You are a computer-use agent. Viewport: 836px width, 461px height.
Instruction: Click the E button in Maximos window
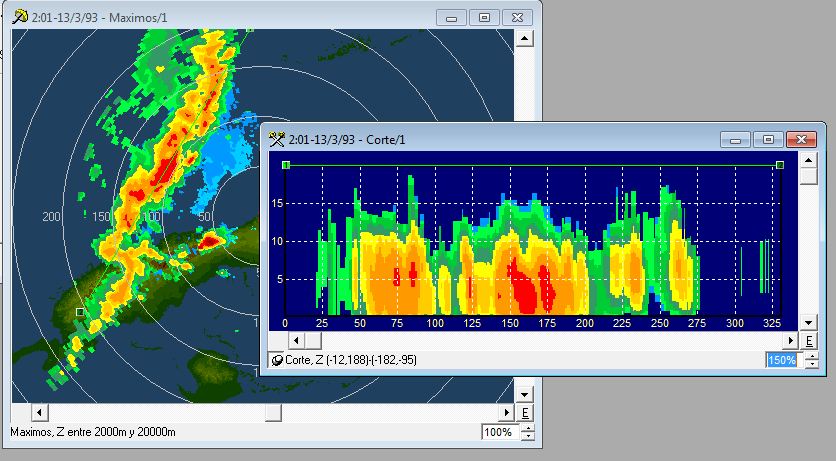pyautogui.click(x=525, y=413)
